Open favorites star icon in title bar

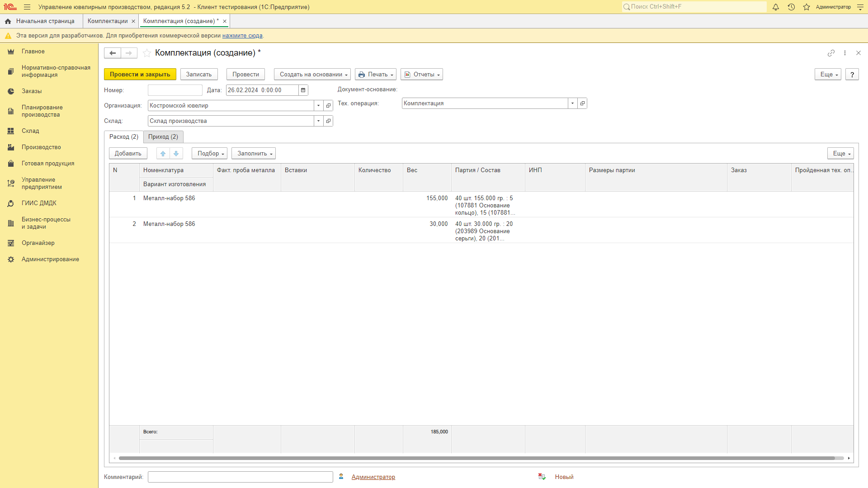coord(807,7)
